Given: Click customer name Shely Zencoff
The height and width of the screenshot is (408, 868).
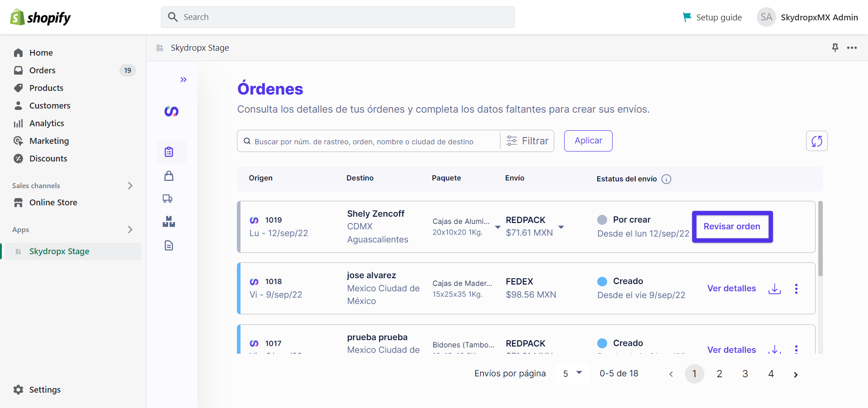Looking at the screenshot, I should point(376,214).
